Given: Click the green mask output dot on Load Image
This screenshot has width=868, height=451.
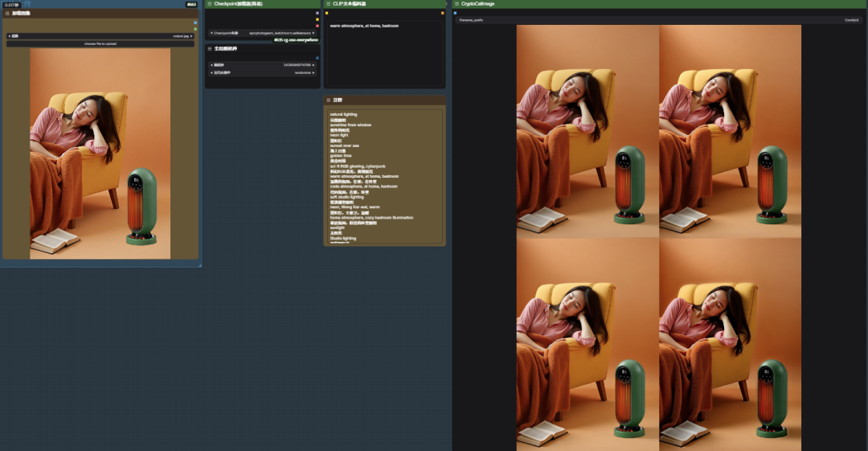Looking at the screenshot, I should point(195,29).
